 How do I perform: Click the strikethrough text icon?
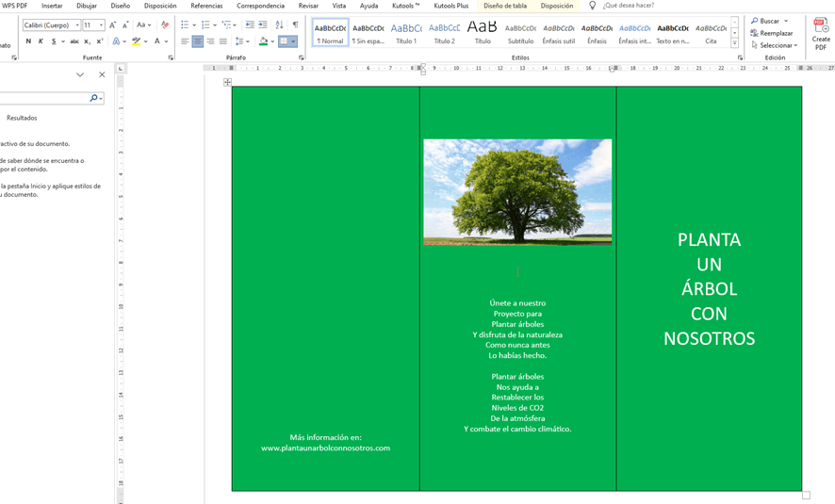[x=74, y=41]
